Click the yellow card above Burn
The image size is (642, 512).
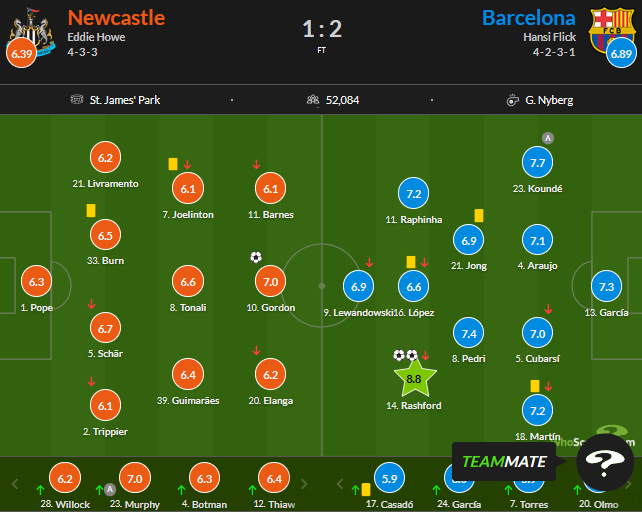[91, 210]
